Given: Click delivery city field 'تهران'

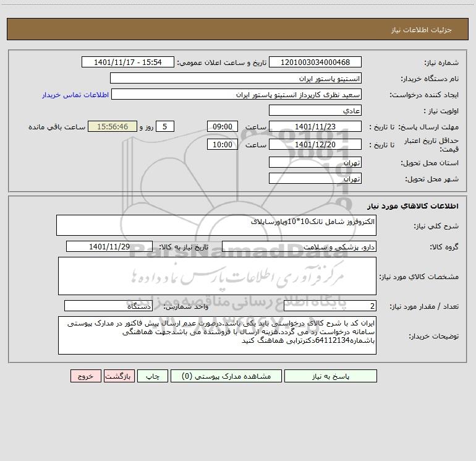Looking at the screenshot, I should point(315,178).
